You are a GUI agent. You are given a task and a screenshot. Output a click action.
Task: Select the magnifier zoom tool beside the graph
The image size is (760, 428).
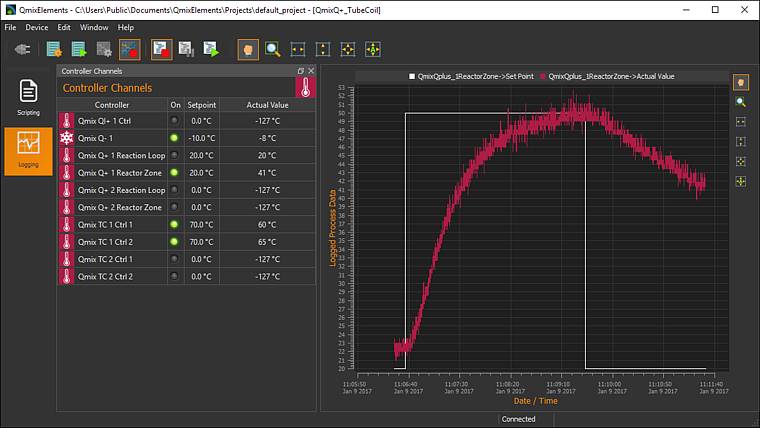pos(741,102)
